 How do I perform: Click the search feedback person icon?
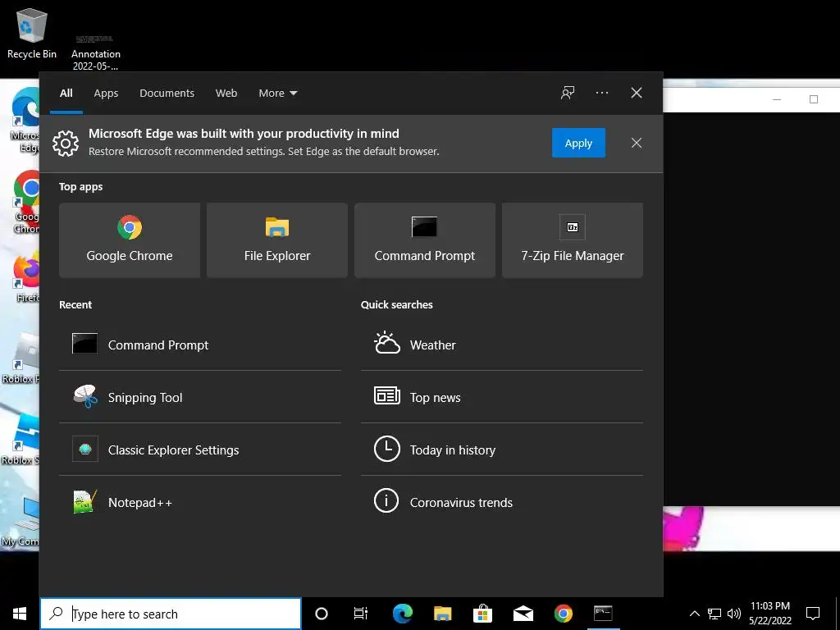[x=568, y=93]
